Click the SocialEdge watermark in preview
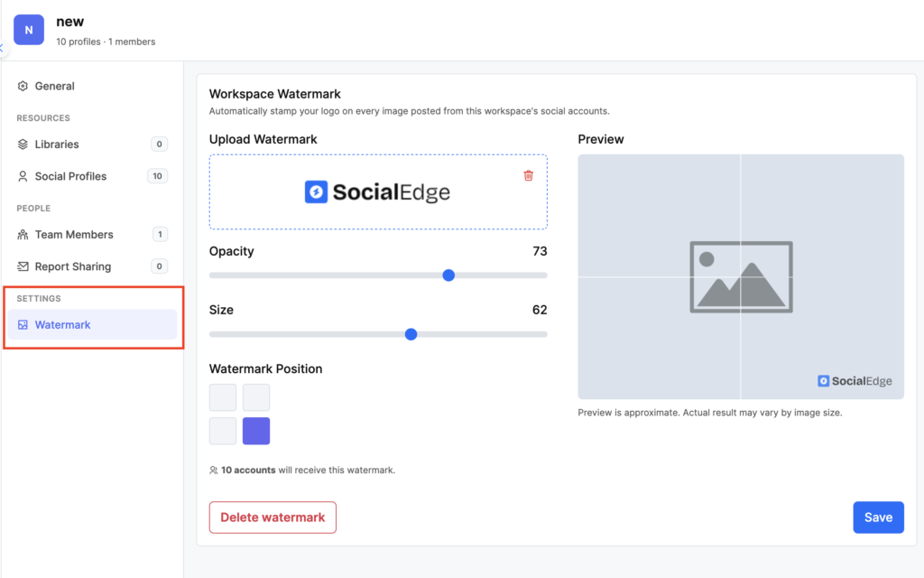 (x=855, y=381)
